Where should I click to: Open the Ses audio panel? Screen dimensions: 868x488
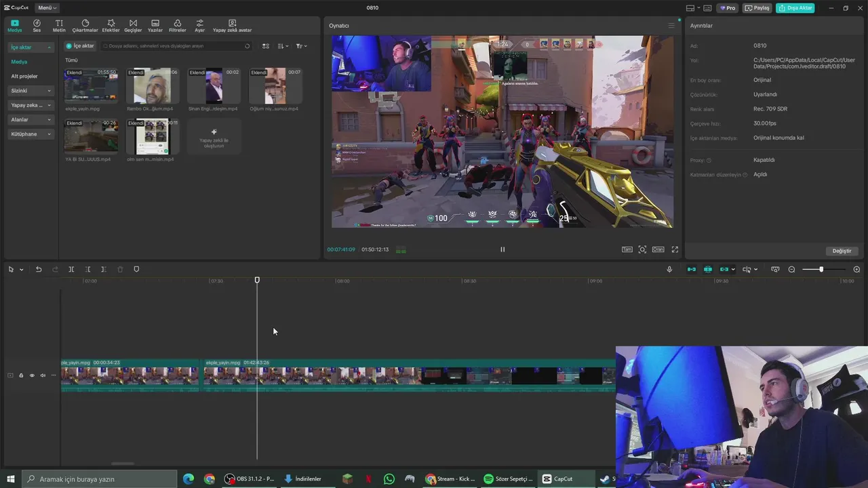tap(37, 26)
